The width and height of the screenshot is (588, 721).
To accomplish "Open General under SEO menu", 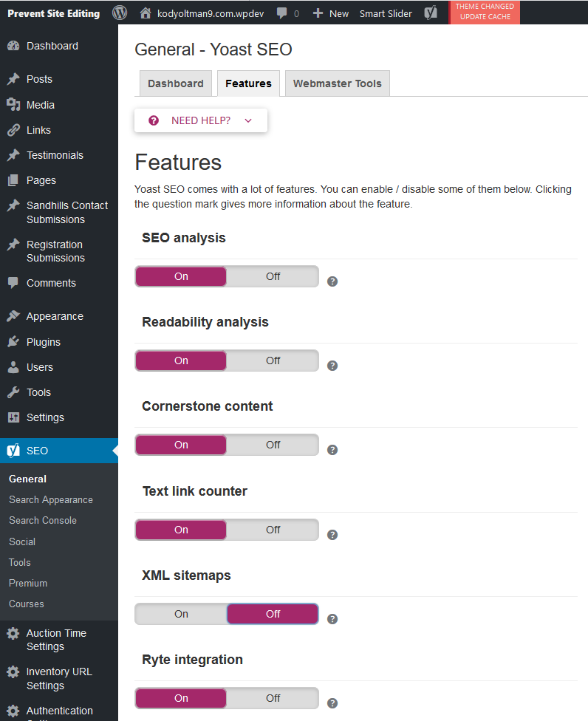I will (x=27, y=479).
